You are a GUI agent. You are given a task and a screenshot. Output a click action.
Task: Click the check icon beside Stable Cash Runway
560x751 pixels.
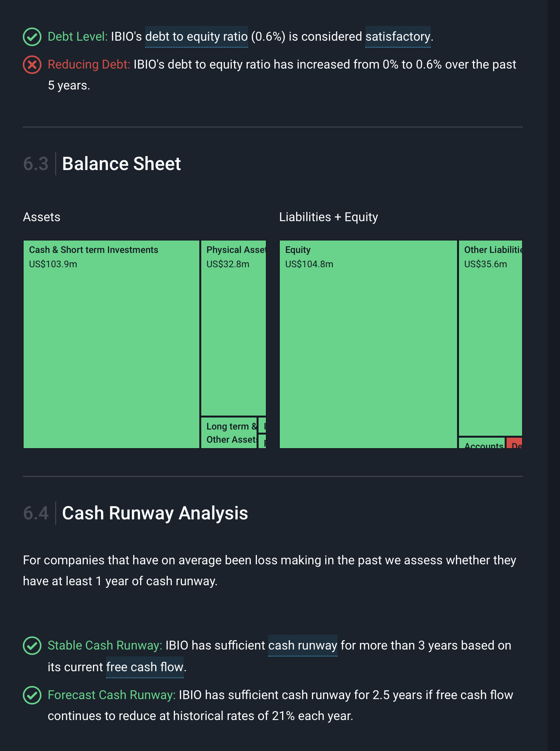tap(32, 646)
